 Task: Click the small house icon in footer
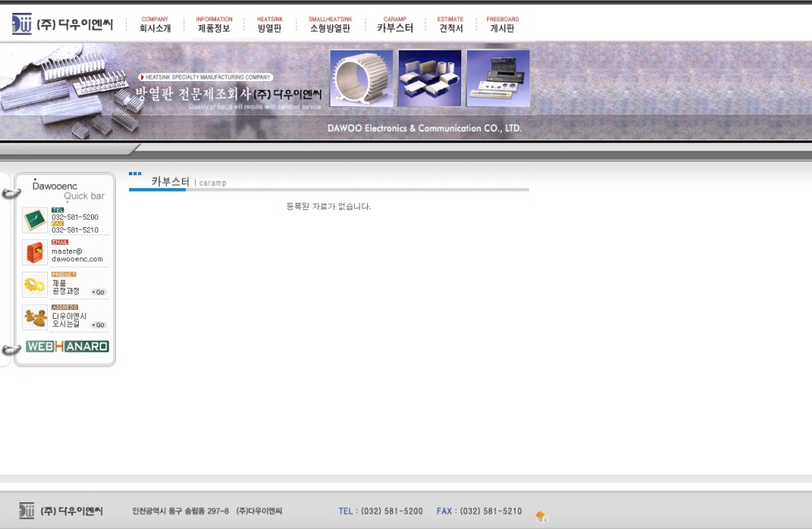(542, 516)
